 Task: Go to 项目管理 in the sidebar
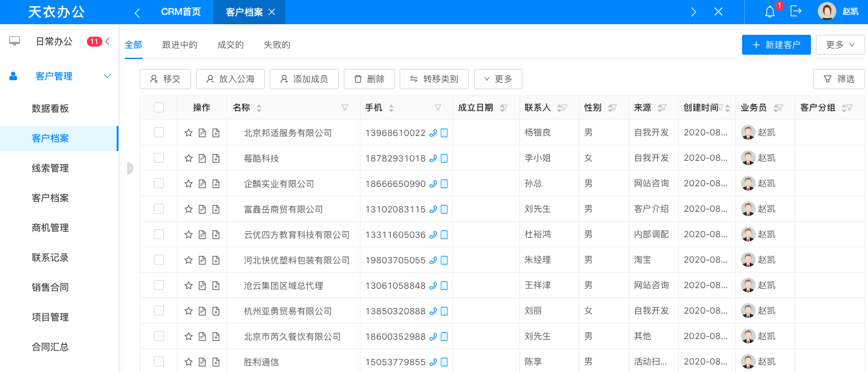(x=50, y=317)
